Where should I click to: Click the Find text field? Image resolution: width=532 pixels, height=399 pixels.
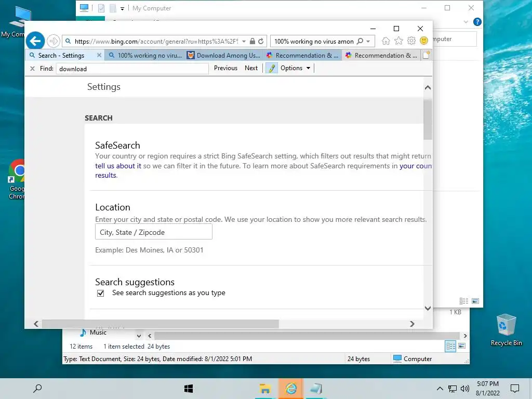click(132, 69)
